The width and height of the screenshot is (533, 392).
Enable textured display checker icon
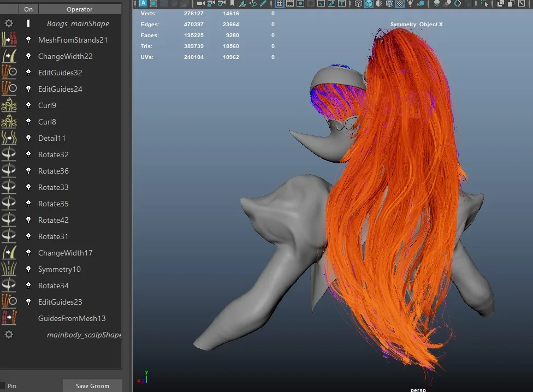pyautogui.click(x=400, y=3)
